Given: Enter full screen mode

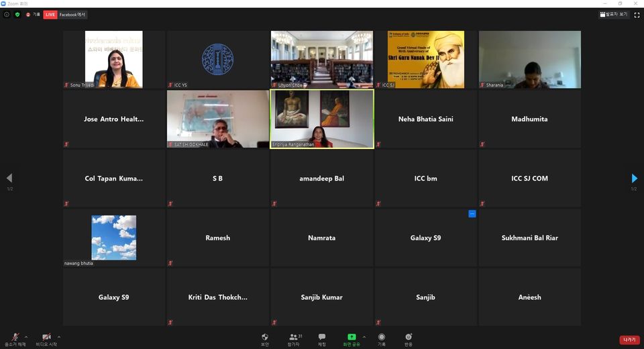Looking at the screenshot, I should (637, 14).
